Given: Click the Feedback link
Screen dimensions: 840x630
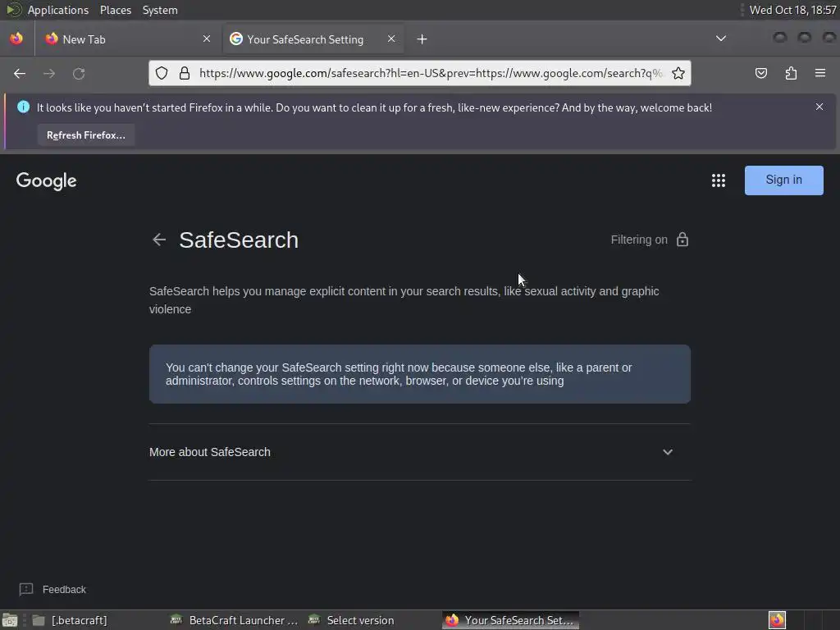Looking at the screenshot, I should click(64, 589).
